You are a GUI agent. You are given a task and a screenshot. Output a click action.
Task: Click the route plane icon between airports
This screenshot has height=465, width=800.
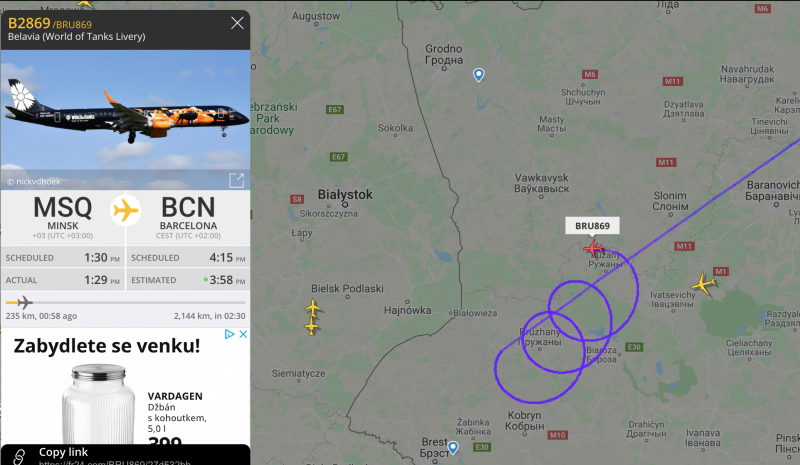click(x=126, y=210)
